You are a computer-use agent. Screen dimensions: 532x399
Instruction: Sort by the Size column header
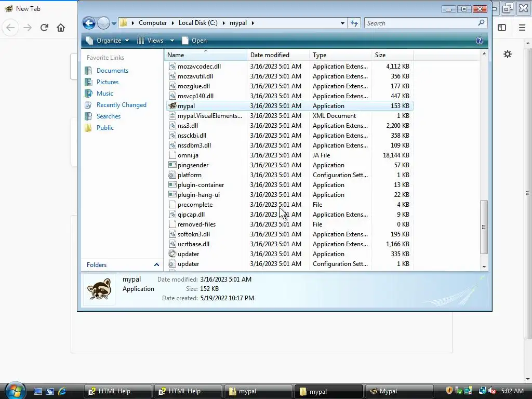pyautogui.click(x=392, y=55)
